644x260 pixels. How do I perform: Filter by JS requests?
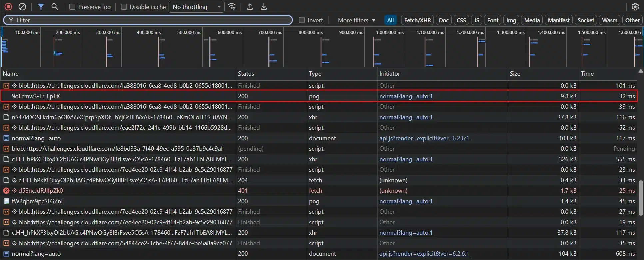tap(476, 20)
